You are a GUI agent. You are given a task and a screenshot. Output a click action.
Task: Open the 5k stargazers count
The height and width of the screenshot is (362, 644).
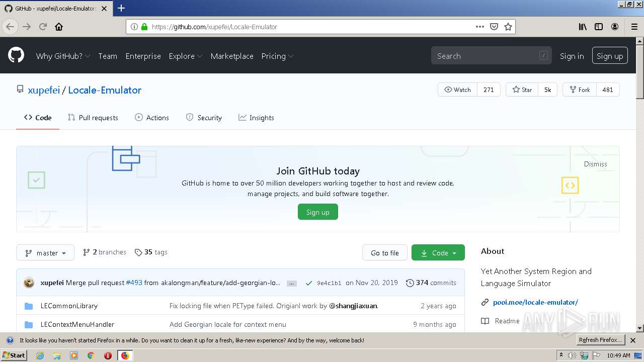tap(548, 89)
